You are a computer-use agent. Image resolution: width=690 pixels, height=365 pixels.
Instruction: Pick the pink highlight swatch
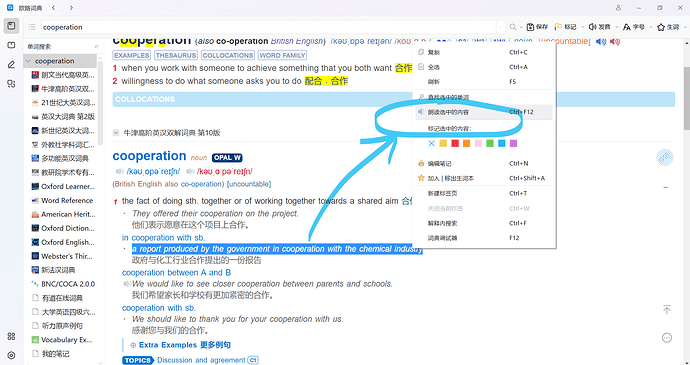pyautogui.click(x=478, y=144)
